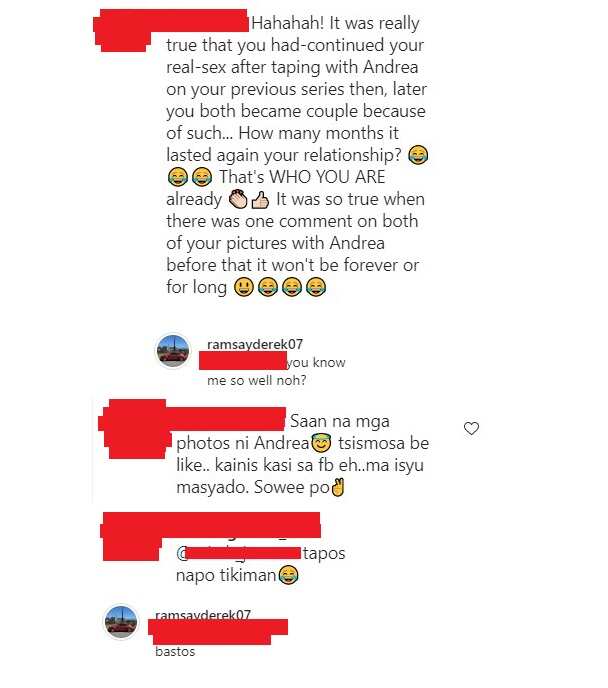Image resolution: width=608 pixels, height=688 pixels.
Task: Click the profile picture next to the "bastos" comment
Action: click(121, 622)
